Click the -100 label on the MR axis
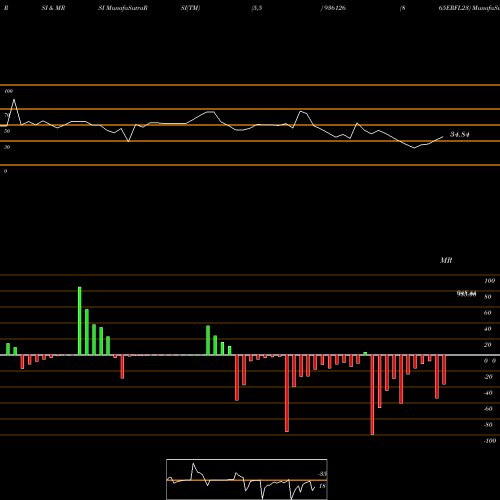The width and height of the screenshot is (500, 500). (x=490, y=441)
